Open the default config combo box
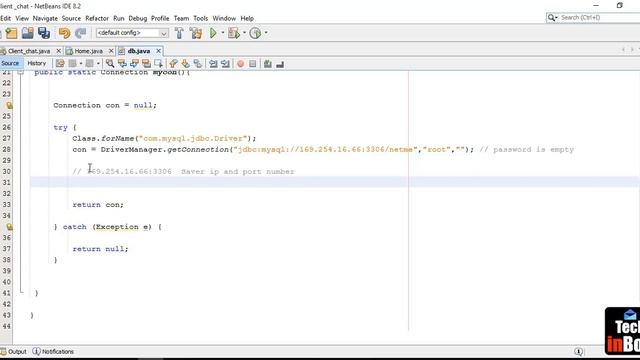Image resolution: width=640 pixels, height=360 pixels. (132, 33)
